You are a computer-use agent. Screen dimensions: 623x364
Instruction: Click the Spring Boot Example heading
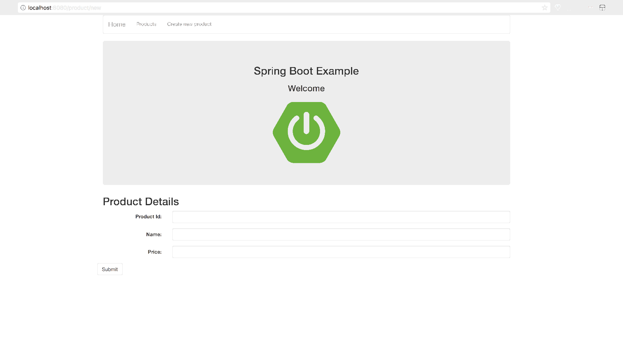(x=306, y=71)
